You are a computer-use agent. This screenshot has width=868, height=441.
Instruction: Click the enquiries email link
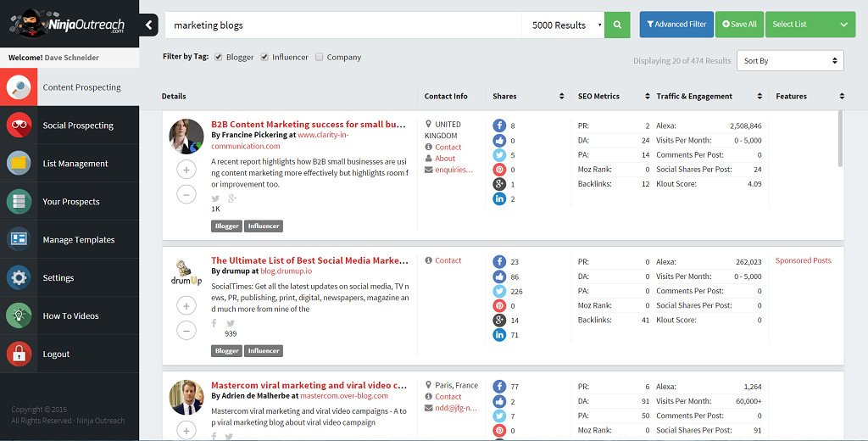(454, 170)
